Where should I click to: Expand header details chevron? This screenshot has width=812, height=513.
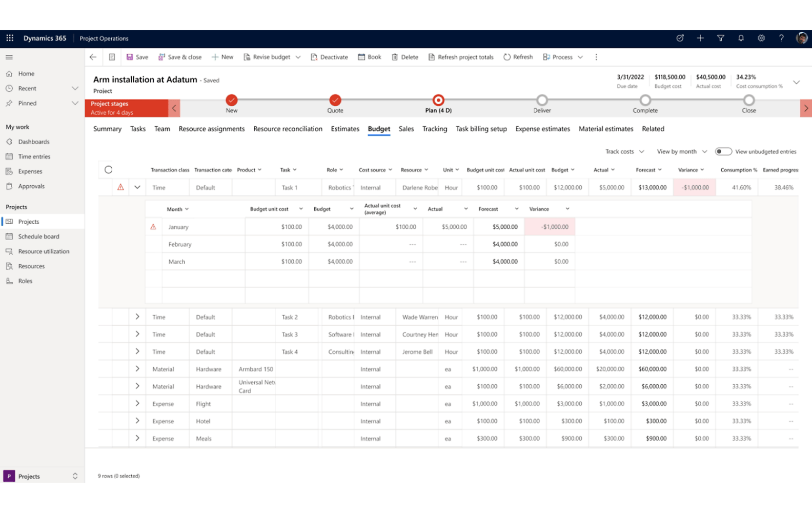[796, 82]
